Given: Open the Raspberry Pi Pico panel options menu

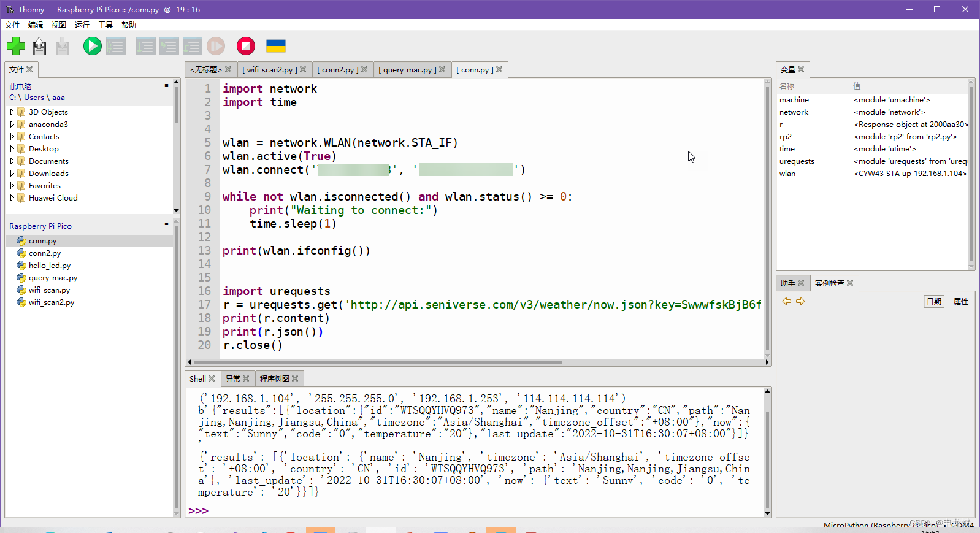Looking at the screenshot, I should 166,225.
